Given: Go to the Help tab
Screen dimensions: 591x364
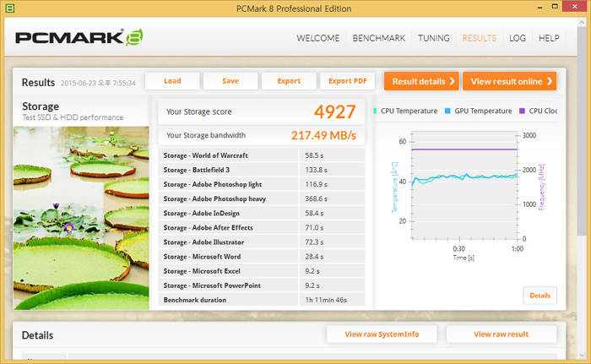Looking at the screenshot, I should point(549,38).
